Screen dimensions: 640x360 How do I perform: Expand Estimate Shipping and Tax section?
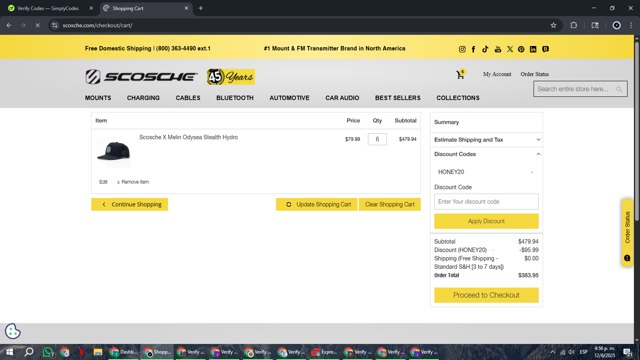coord(487,140)
